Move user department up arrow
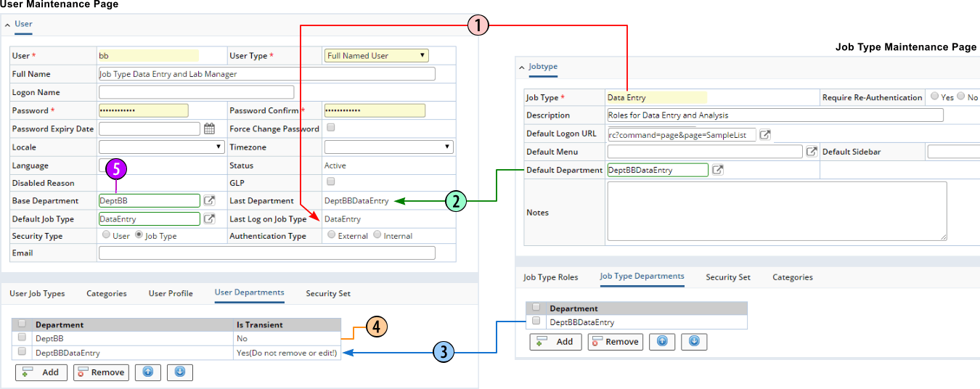Viewport: 980px width, 389px height. 148,372
